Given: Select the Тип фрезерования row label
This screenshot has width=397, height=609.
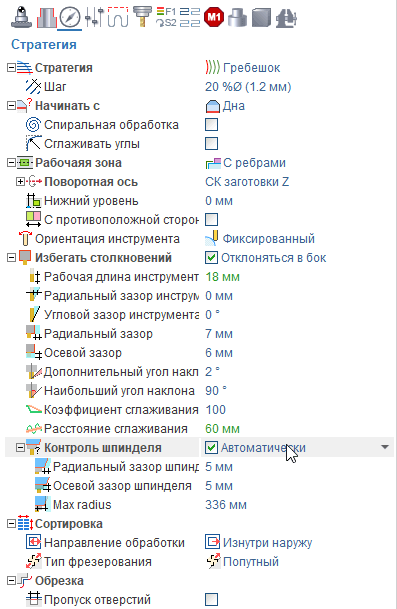Looking at the screenshot, I should (x=98, y=562).
